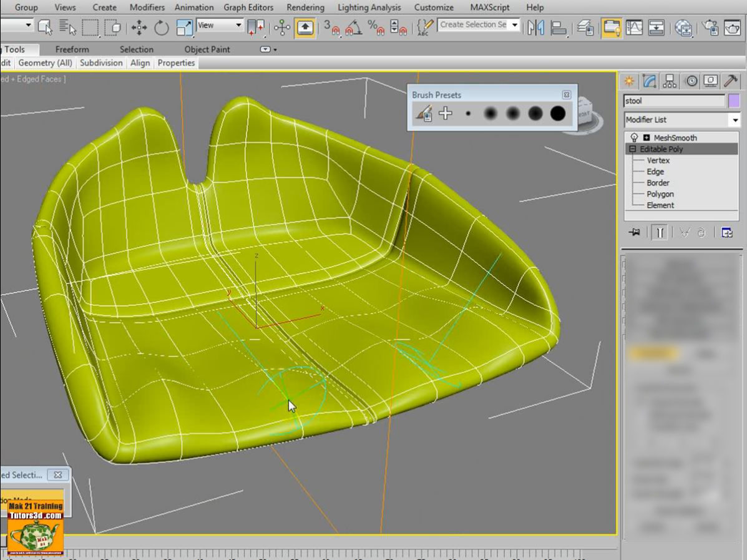747x560 pixels.
Task: Switch to the Utilities hammer panel
Action: coord(730,81)
